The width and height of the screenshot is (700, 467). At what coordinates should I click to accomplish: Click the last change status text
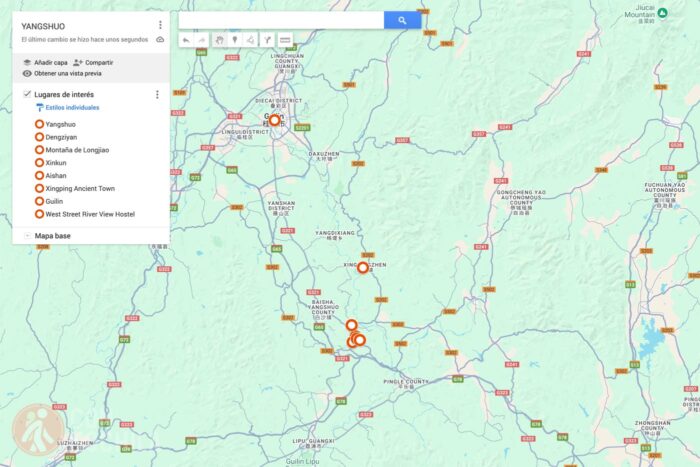85,40
